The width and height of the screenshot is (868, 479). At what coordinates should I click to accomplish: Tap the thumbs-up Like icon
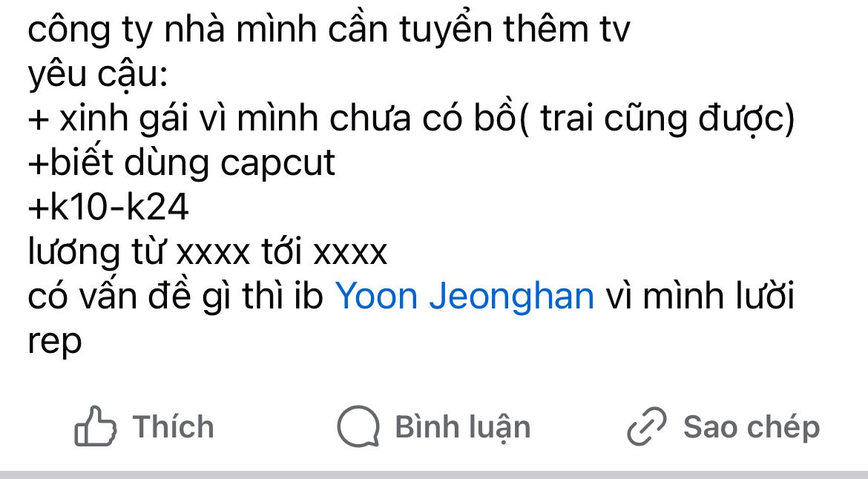click(x=95, y=426)
